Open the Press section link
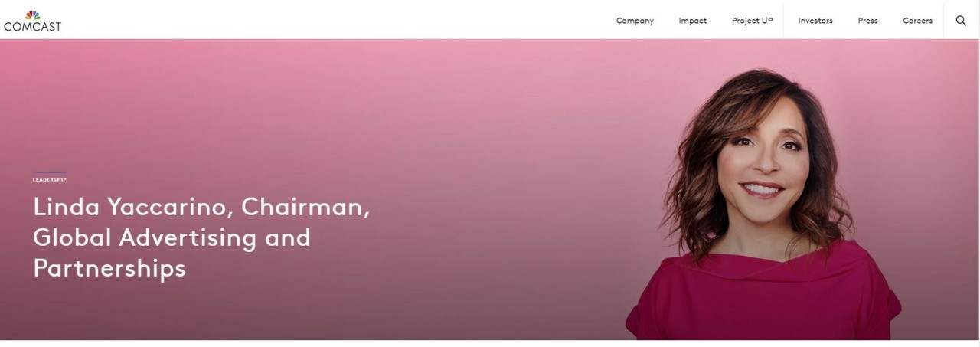Image resolution: width=980 pixels, height=347 pixels. click(x=867, y=21)
